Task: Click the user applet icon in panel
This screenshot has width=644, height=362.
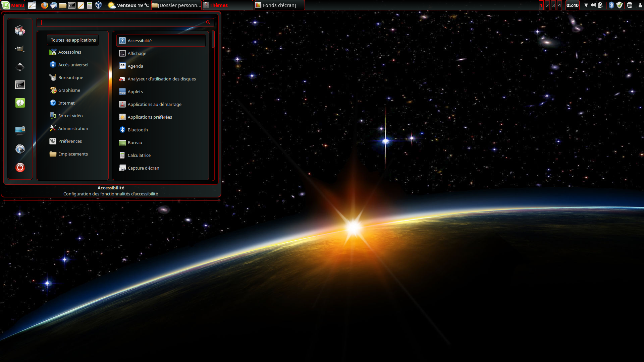Action: [640, 5]
